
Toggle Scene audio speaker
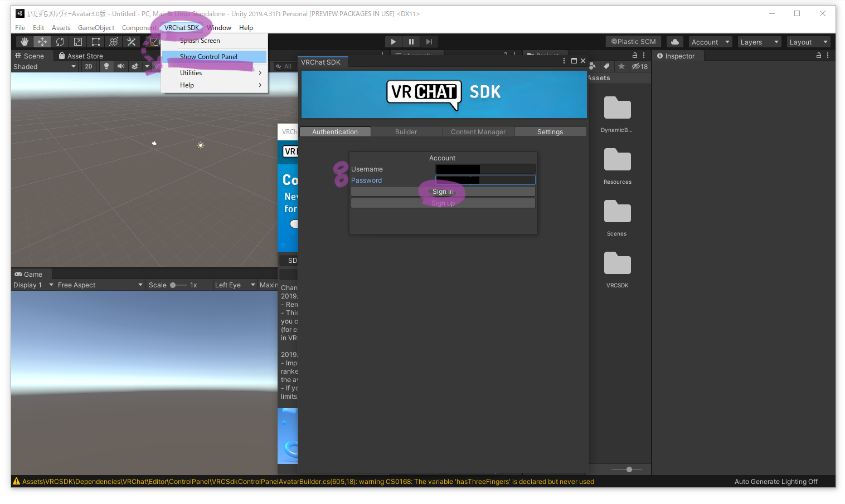point(120,66)
